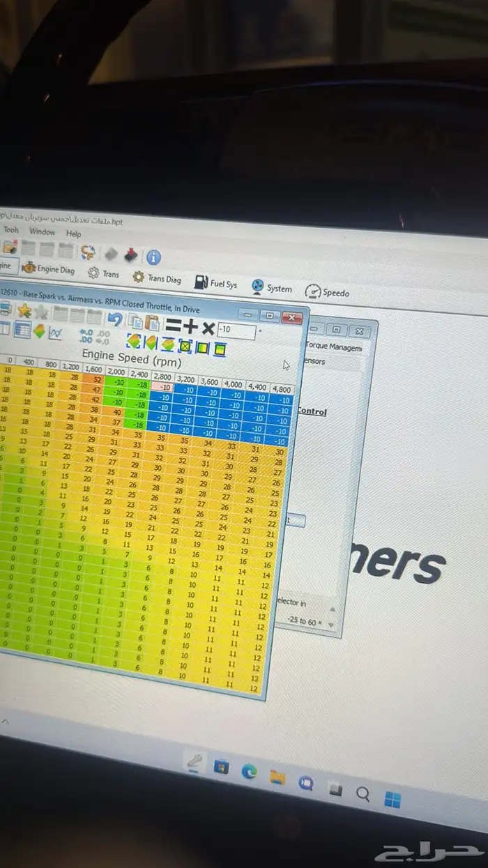Minimize the Base Spark table window
The image size is (488, 868).
248,314
